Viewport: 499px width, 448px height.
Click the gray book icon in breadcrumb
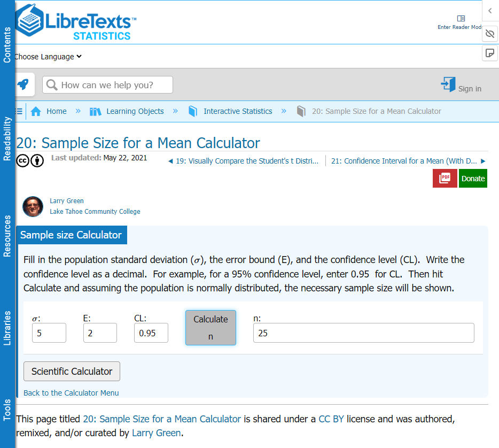pyautogui.click(x=301, y=111)
